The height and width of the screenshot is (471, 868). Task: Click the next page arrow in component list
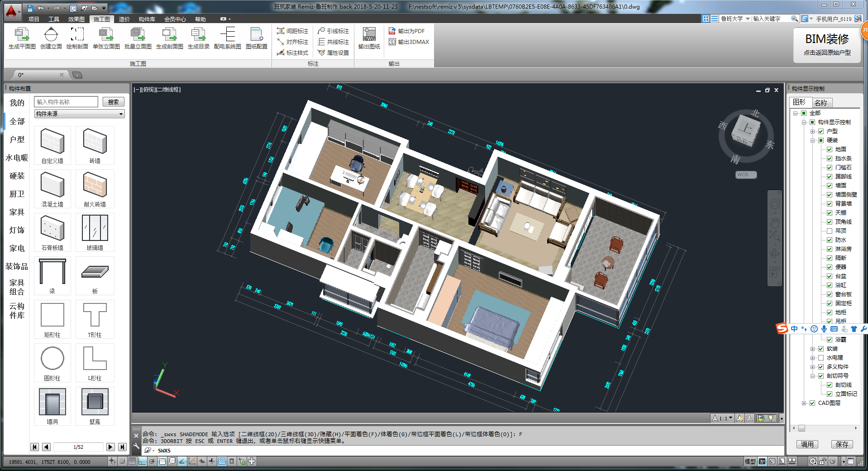110,447
